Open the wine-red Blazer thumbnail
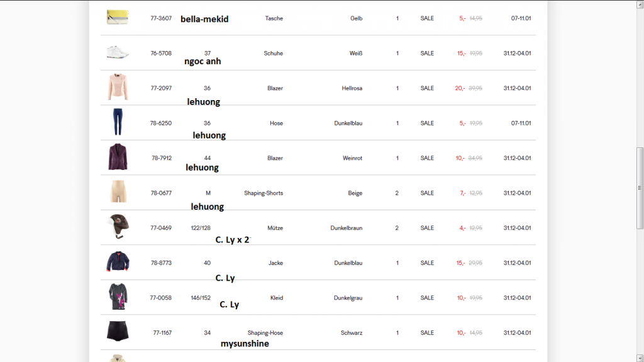 click(x=118, y=157)
